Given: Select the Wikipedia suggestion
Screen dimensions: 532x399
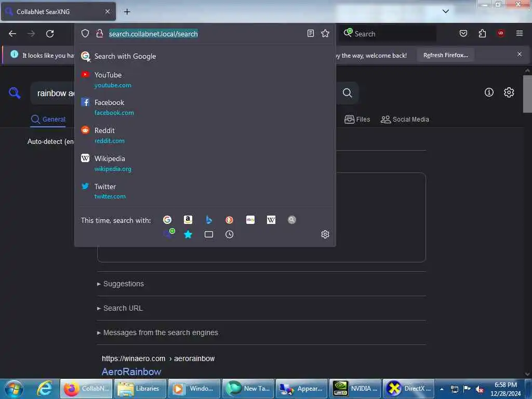Looking at the screenshot, I should coord(205,164).
